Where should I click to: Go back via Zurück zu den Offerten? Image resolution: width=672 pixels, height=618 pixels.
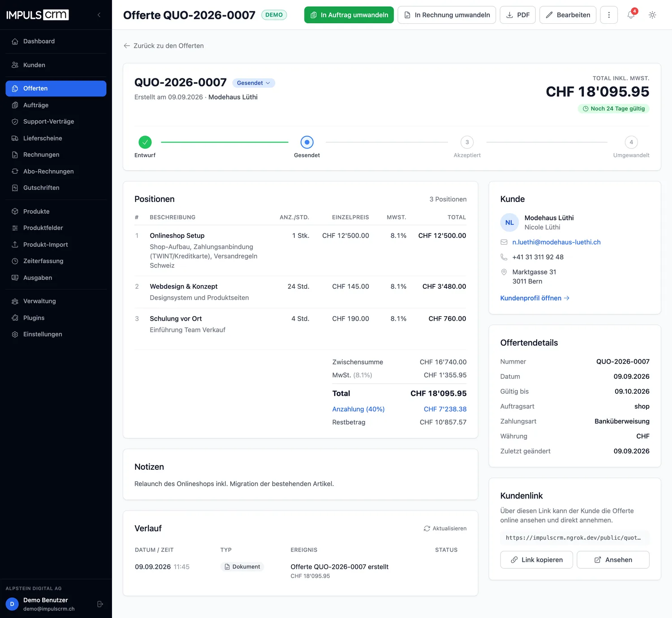pyautogui.click(x=164, y=46)
